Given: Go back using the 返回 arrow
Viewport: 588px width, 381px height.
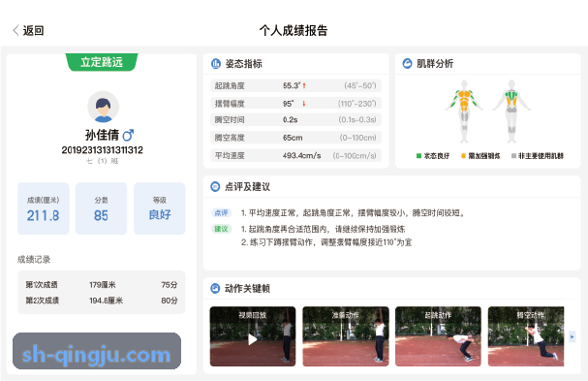Looking at the screenshot, I should tap(15, 30).
